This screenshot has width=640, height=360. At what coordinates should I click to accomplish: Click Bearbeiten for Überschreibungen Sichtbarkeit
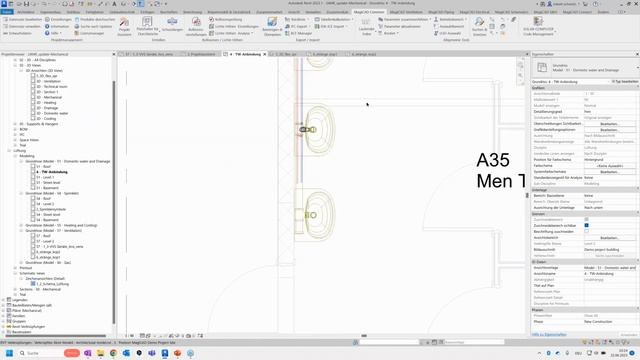pos(609,124)
